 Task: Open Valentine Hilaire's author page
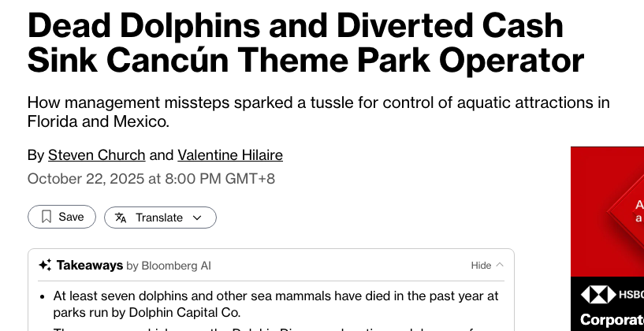[230, 154]
